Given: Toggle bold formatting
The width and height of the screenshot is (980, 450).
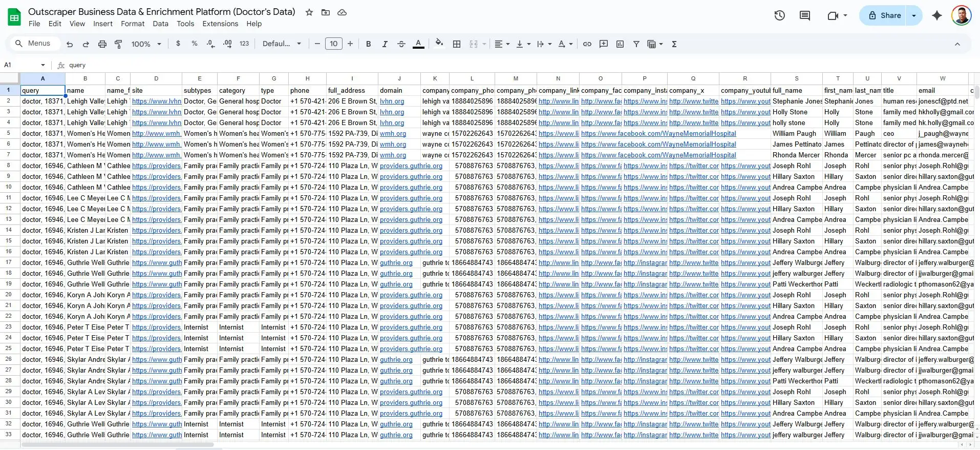Looking at the screenshot, I should click(368, 44).
